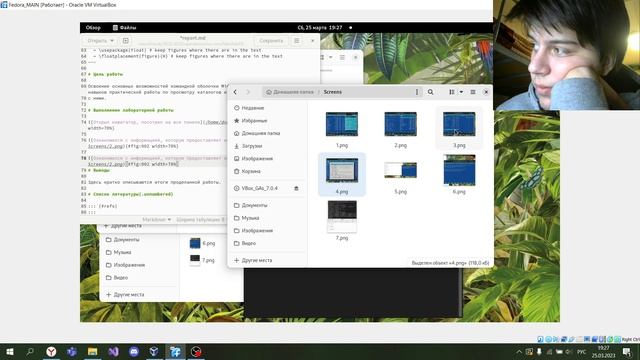The width and height of the screenshot is (640, 360).
Task: Select the 6.png thumbnail in grid view
Action: click(459, 170)
